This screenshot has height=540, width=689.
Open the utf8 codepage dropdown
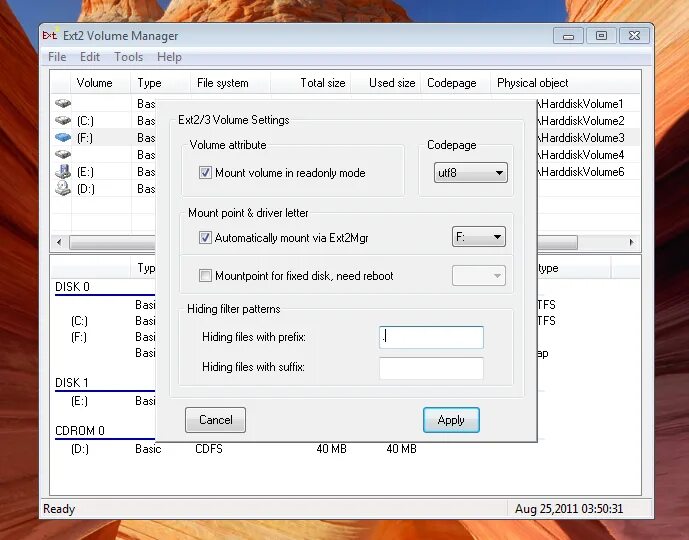coord(471,173)
